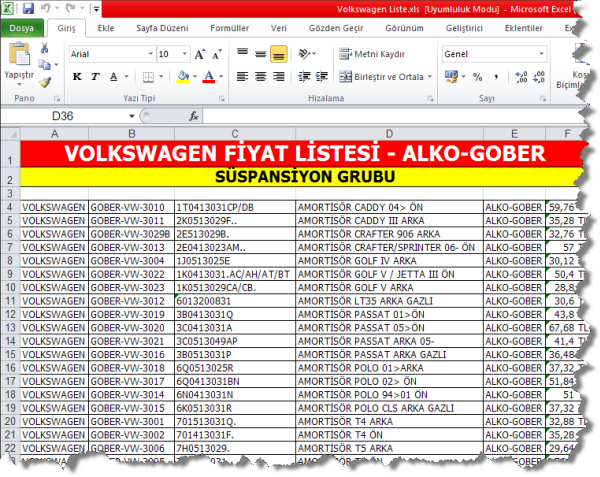Switch to the Gözden Geçir tab
Viewport: 600px width, 477px height.
click(x=336, y=28)
